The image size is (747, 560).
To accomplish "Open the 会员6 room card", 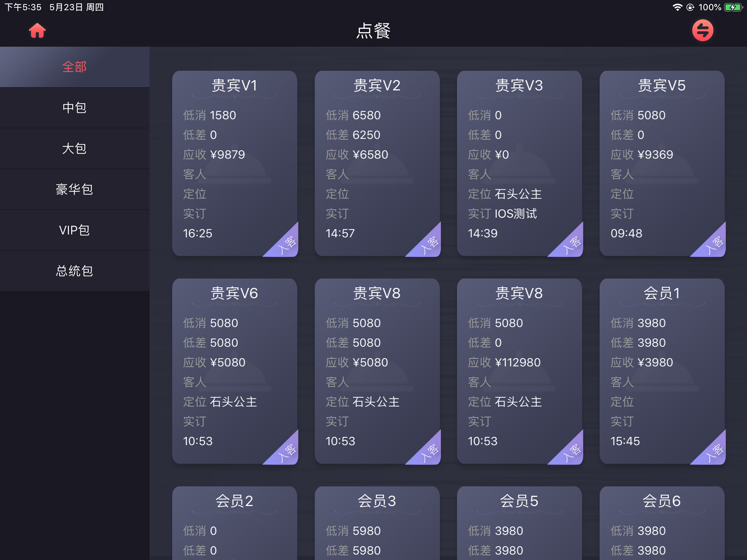I will (x=662, y=523).
